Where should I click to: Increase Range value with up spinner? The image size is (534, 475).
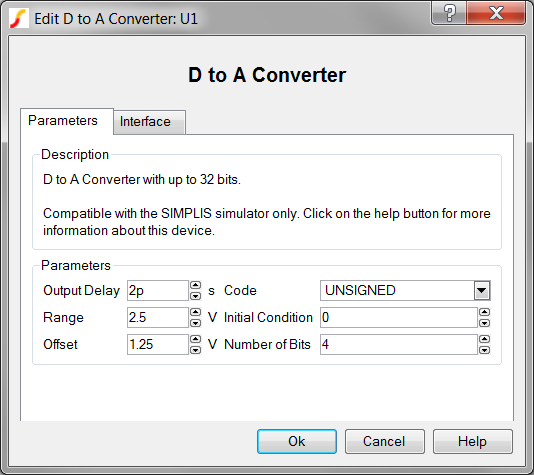click(195, 312)
